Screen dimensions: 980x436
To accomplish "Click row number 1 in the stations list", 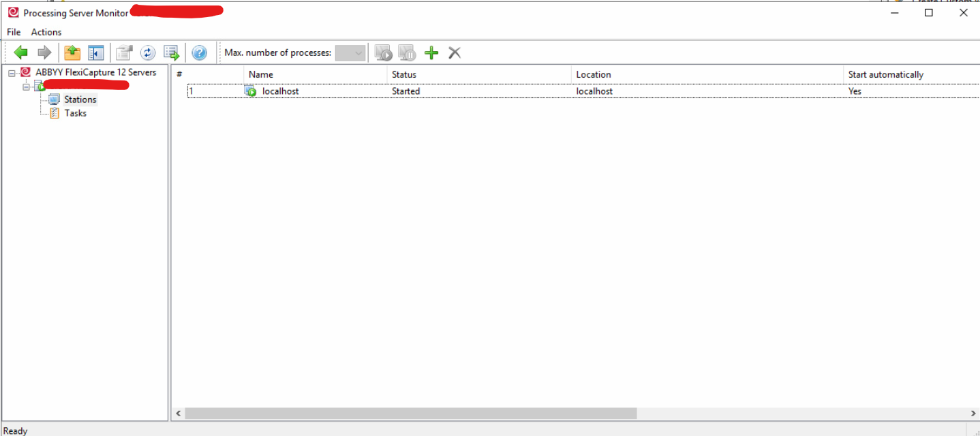I will [x=192, y=91].
